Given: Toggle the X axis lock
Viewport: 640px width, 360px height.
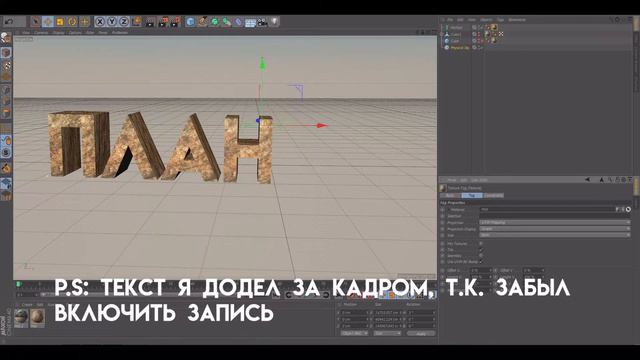Looking at the screenshot, I should point(100,21).
